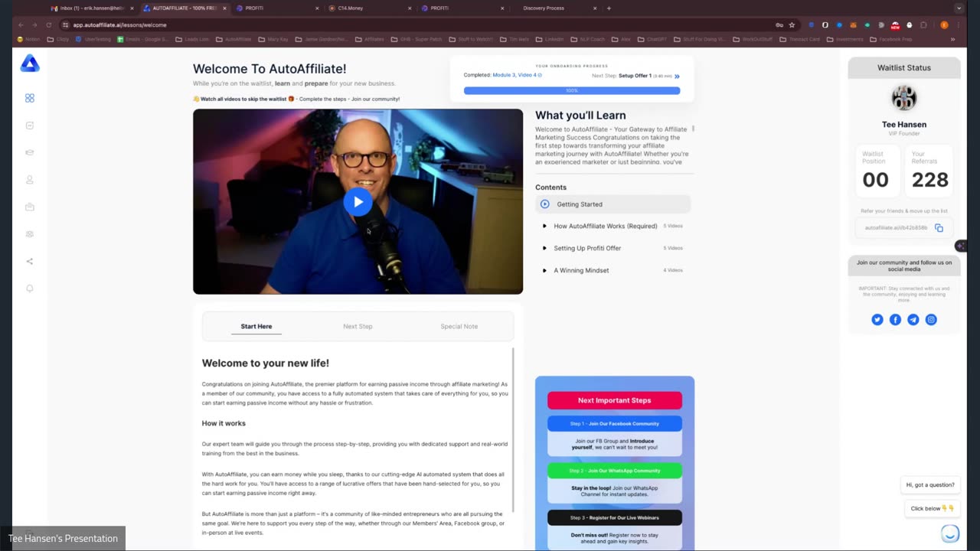Click the Welcome to your new life! heading
980x551 pixels.
point(266,364)
